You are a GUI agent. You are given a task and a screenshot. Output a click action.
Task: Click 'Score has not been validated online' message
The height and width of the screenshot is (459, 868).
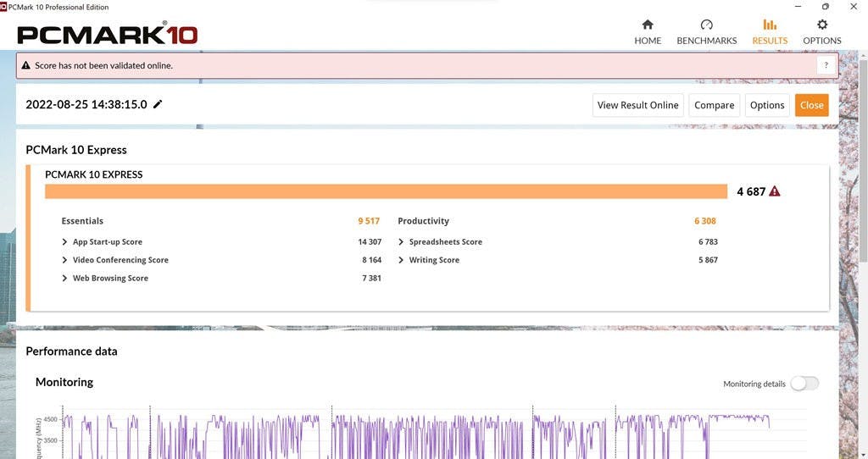tap(103, 65)
